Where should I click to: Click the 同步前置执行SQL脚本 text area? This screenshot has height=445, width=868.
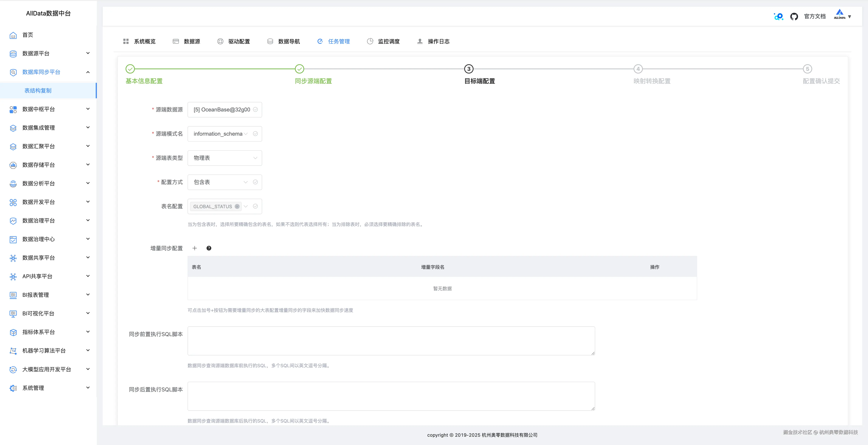(x=391, y=341)
